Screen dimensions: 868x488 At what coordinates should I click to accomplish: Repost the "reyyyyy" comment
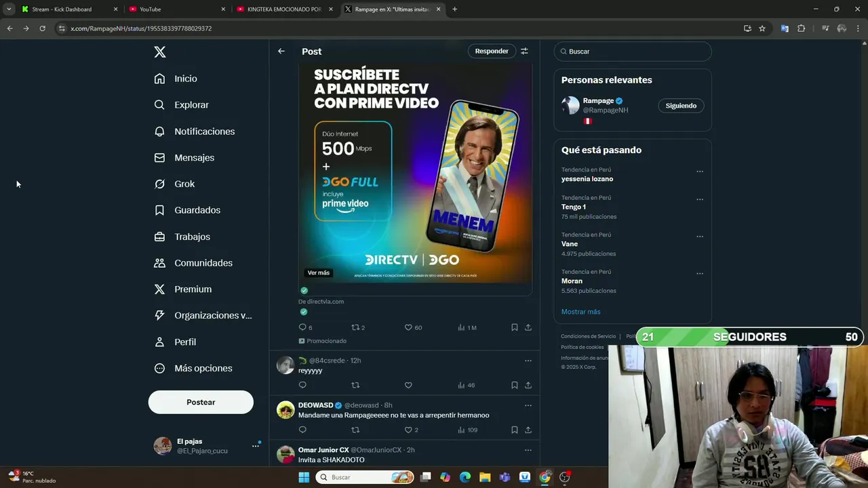click(355, 385)
